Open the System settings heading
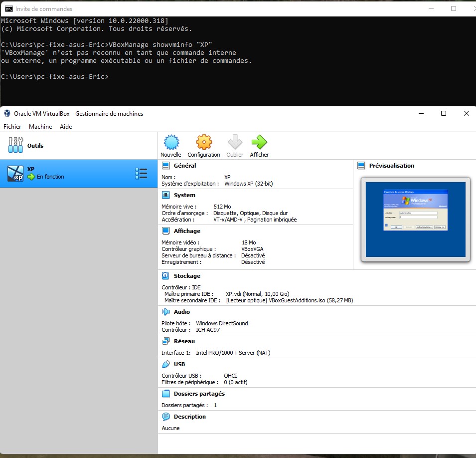Screen dimensions: 476x458 [x=184, y=195]
